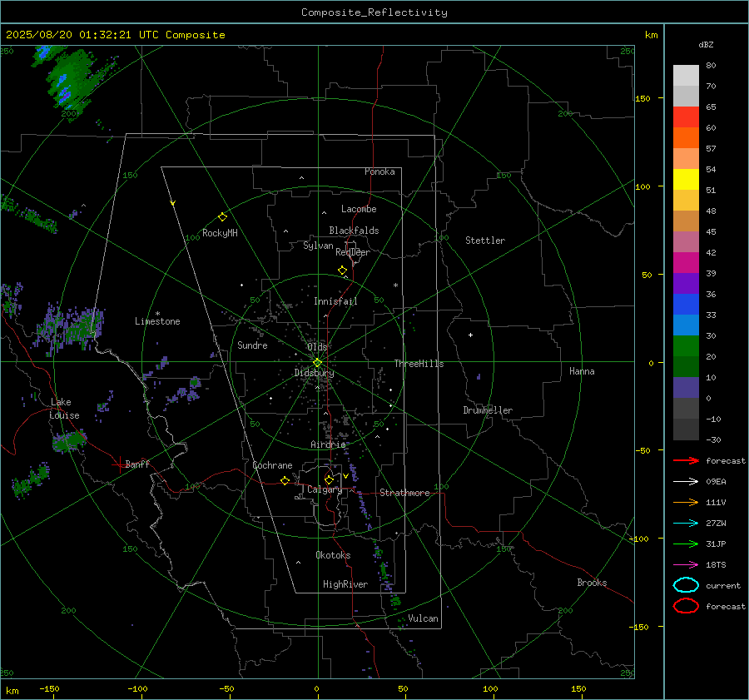Select the 09EA legend label
The height and width of the screenshot is (700, 749).
(x=716, y=481)
